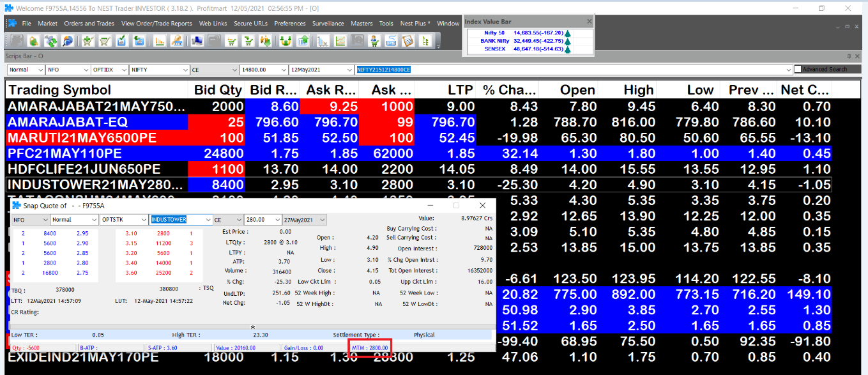
Task: Open the INDUSTOWER dropdown in Snap Quote
Action: pos(181,220)
